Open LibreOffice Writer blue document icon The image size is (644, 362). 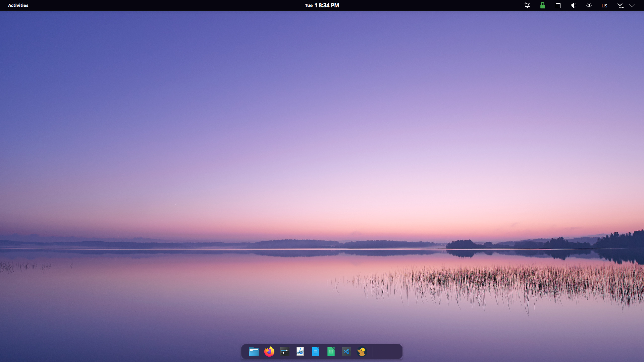[316, 352]
